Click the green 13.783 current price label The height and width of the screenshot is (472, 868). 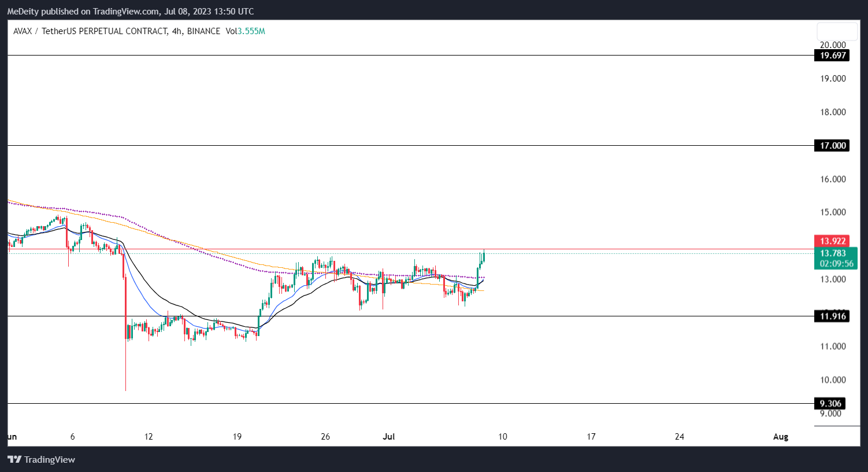(x=834, y=253)
